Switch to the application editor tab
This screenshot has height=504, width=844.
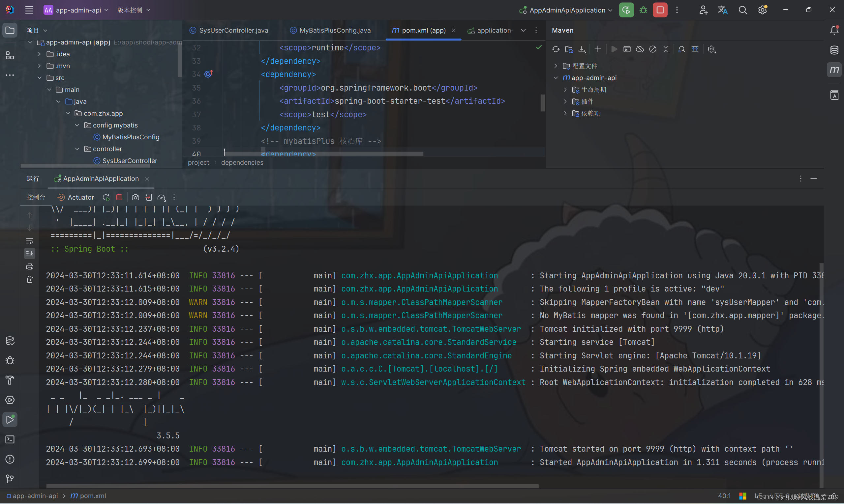click(490, 30)
